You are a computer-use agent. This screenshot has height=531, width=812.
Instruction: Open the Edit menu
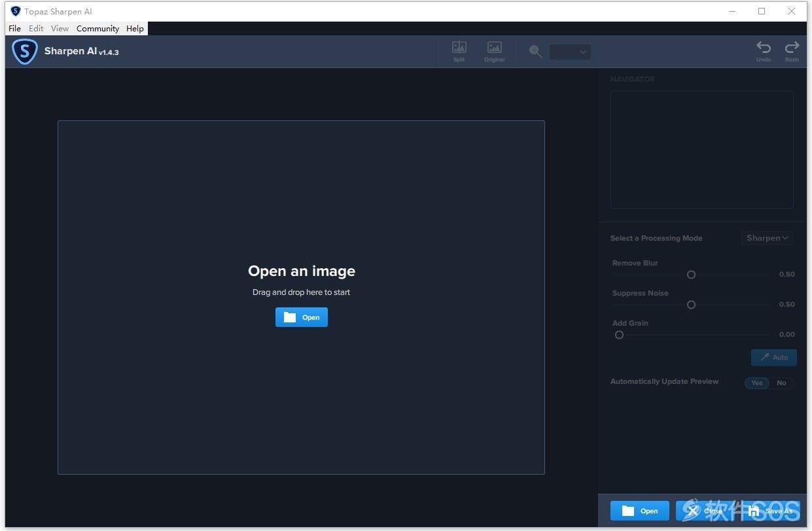36,28
